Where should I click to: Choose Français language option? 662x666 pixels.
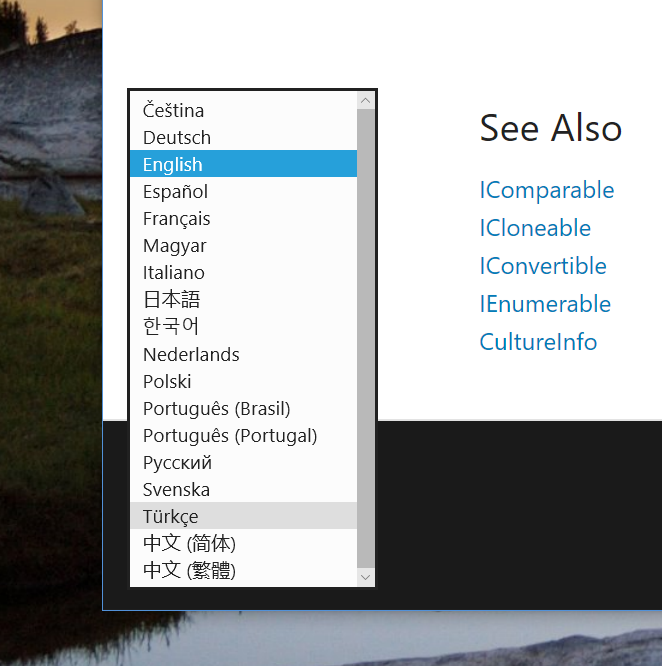pos(243,218)
